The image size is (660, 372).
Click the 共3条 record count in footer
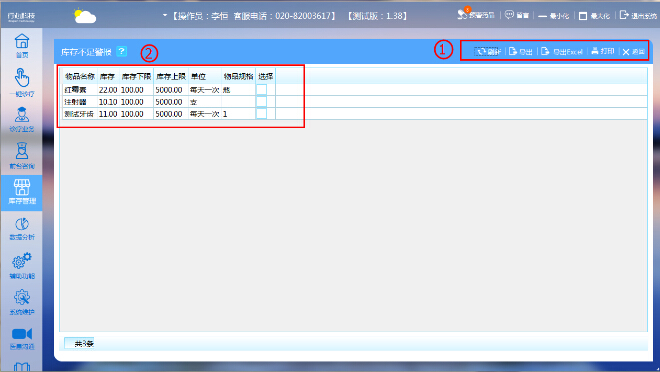83,344
